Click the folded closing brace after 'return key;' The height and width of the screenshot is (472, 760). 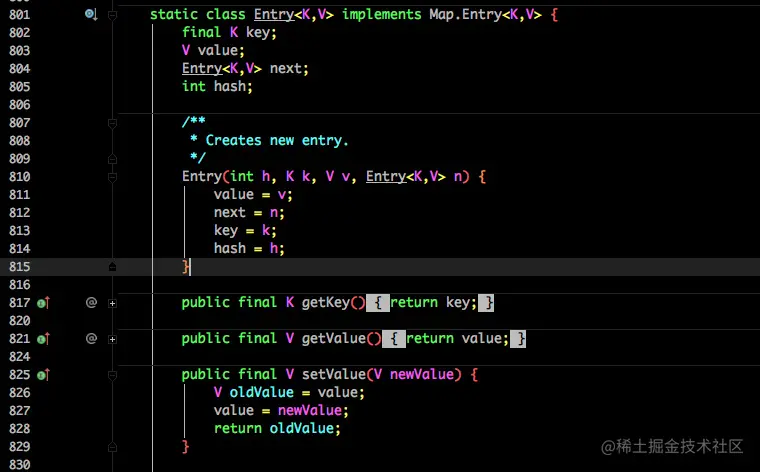(486, 303)
